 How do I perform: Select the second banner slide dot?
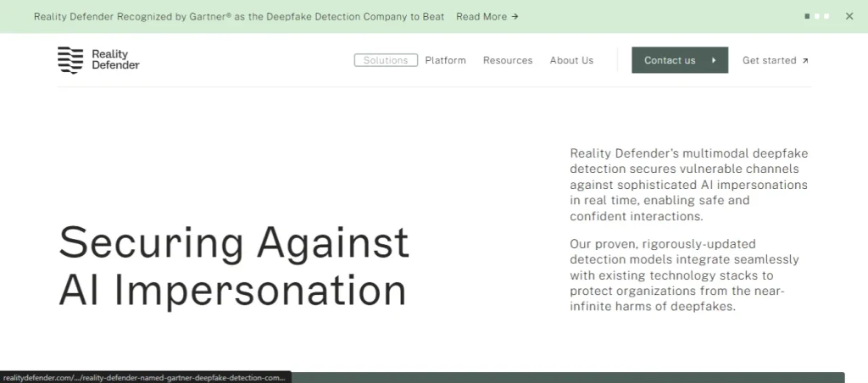click(817, 17)
